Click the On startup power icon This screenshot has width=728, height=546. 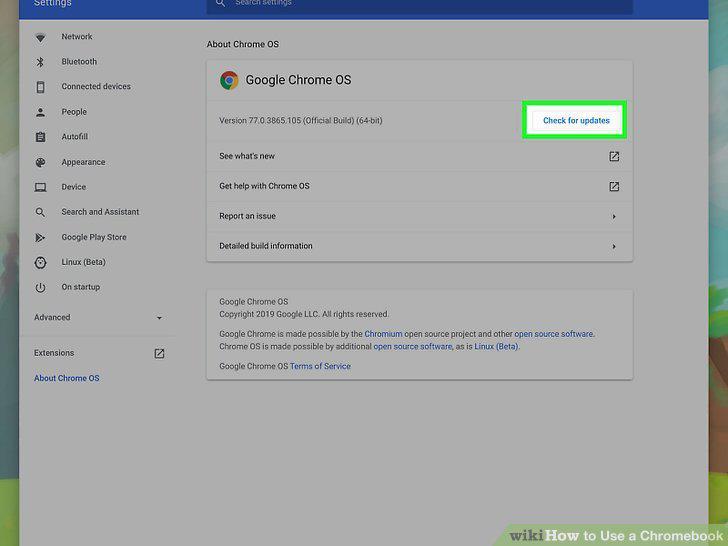pyautogui.click(x=40, y=287)
